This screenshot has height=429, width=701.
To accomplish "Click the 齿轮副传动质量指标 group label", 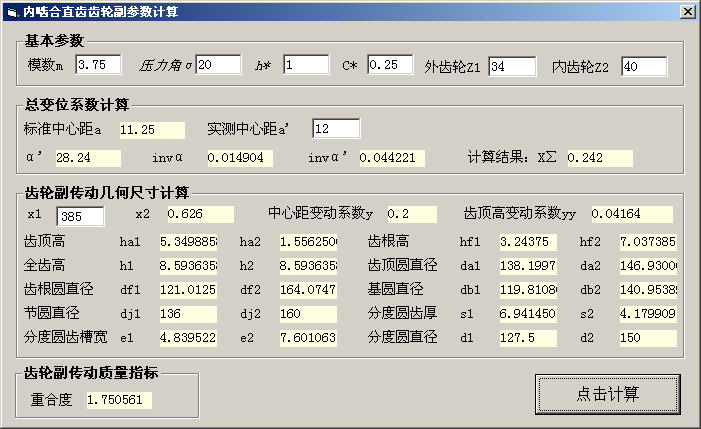I will click(91, 373).
